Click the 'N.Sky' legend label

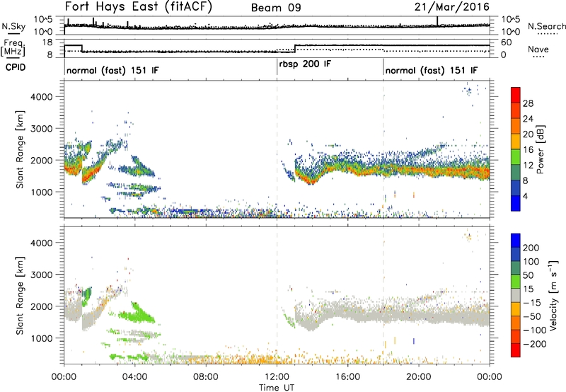pos(13,26)
